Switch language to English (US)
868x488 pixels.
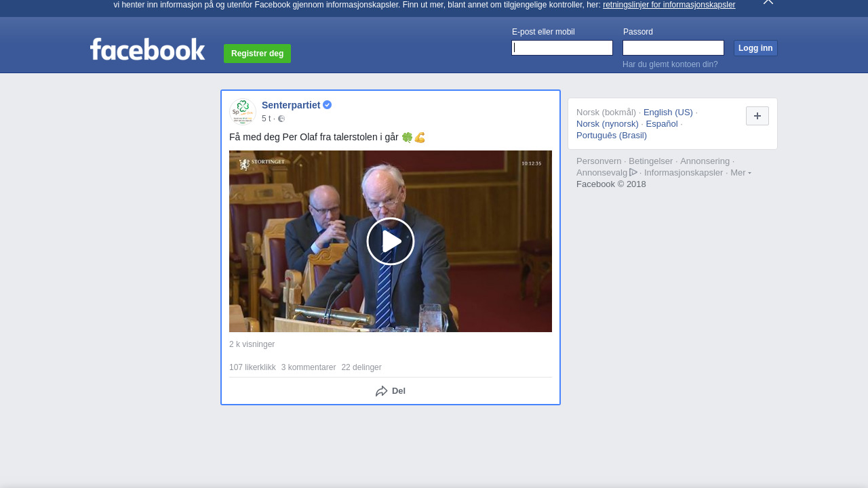(x=668, y=113)
